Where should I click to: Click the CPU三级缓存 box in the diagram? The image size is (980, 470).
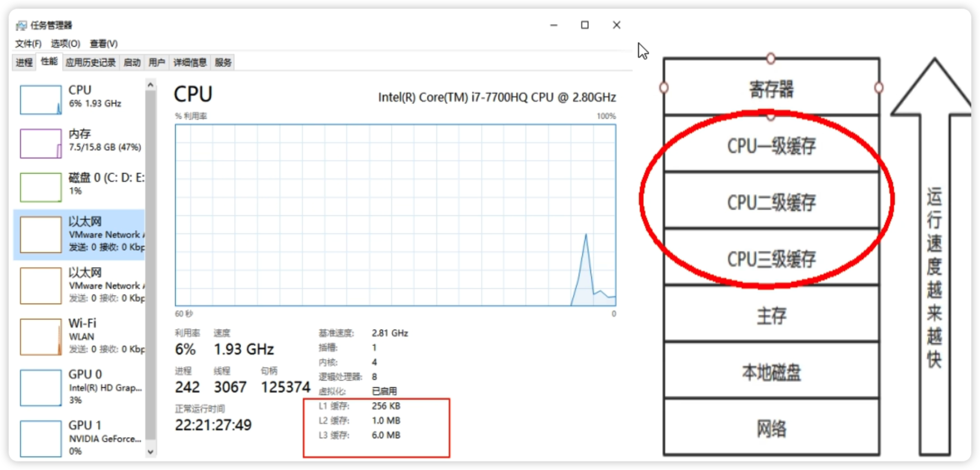(771, 257)
